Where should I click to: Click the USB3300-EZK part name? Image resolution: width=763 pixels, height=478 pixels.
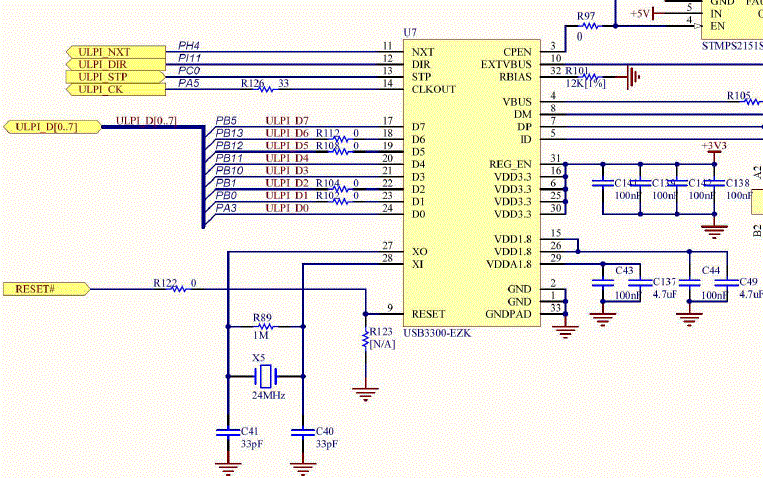point(437,333)
